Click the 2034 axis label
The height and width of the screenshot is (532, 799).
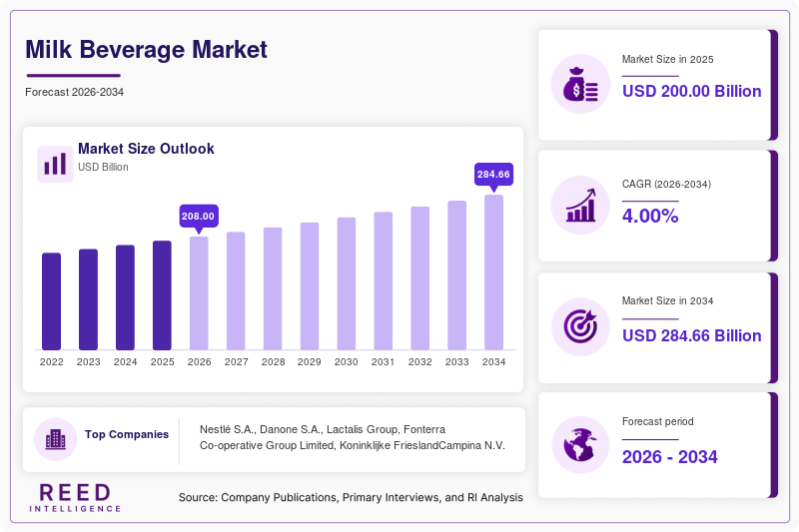pos(493,362)
